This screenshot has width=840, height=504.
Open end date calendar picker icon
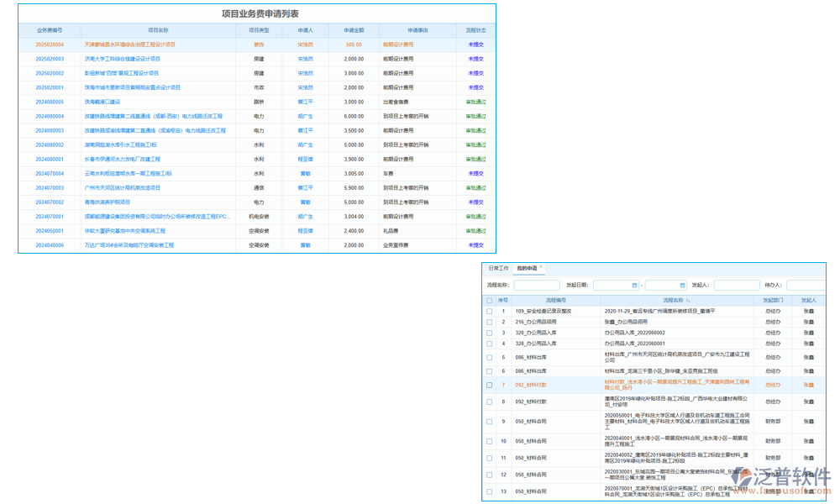point(682,286)
